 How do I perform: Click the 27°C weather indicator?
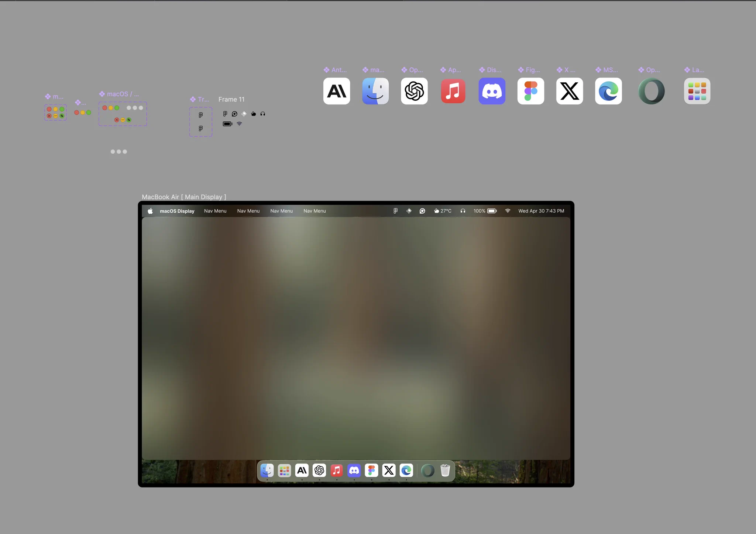click(443, 211)
